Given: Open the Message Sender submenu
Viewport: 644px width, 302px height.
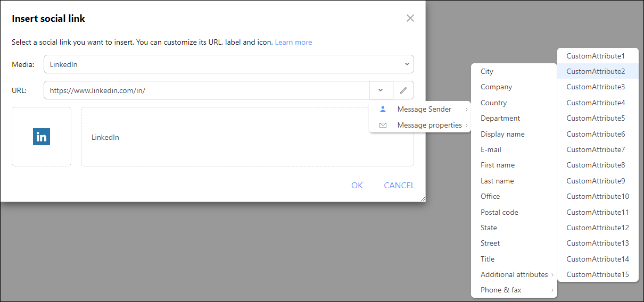Looking at the screenshot, I should pyautogui.click(x=420, y=109).
